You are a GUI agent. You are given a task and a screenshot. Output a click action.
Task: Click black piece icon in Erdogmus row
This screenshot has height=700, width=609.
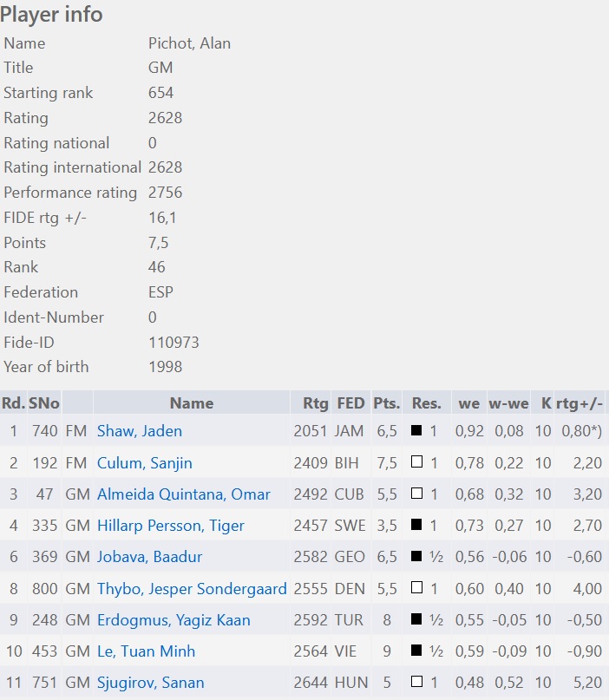coord(416,618)
